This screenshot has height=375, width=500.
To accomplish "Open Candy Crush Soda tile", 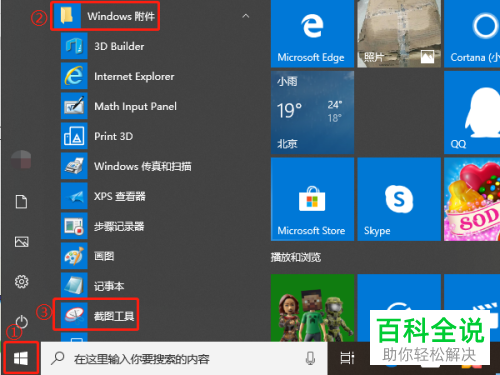I will coord(472,199).
